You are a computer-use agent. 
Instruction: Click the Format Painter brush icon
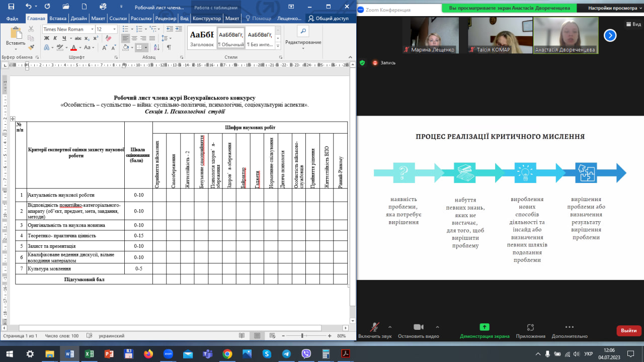coord(31,47)
